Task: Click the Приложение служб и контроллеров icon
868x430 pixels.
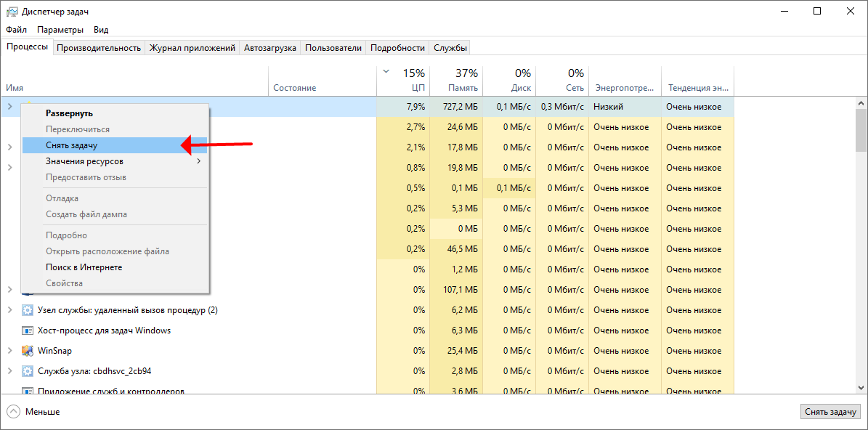Action: pos(27,391)
